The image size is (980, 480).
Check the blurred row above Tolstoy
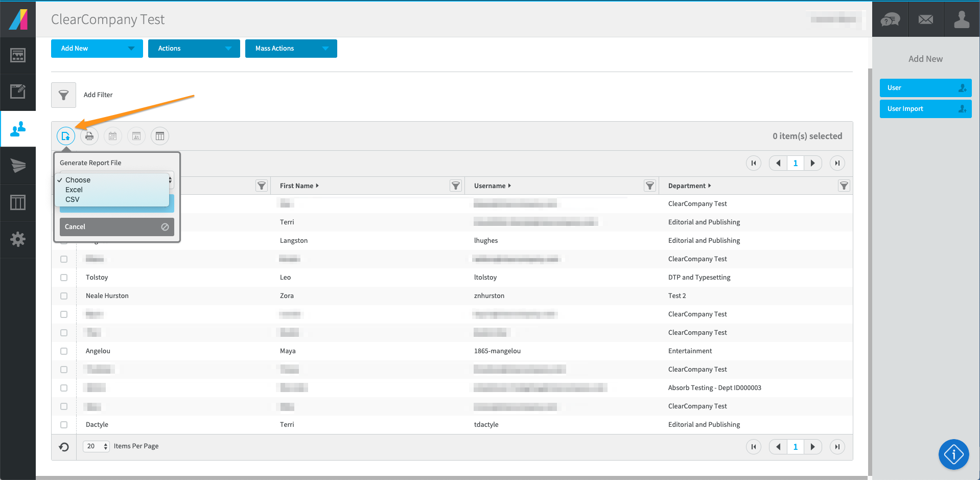click(x=64, y=259)
